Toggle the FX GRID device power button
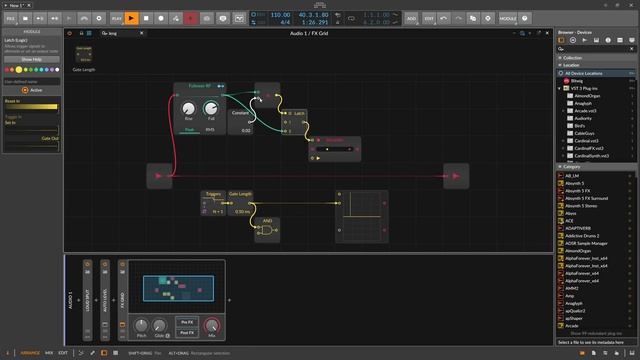The height and width of the screenshot is (360, 640). pyautogui.click(x=122, y=264)
